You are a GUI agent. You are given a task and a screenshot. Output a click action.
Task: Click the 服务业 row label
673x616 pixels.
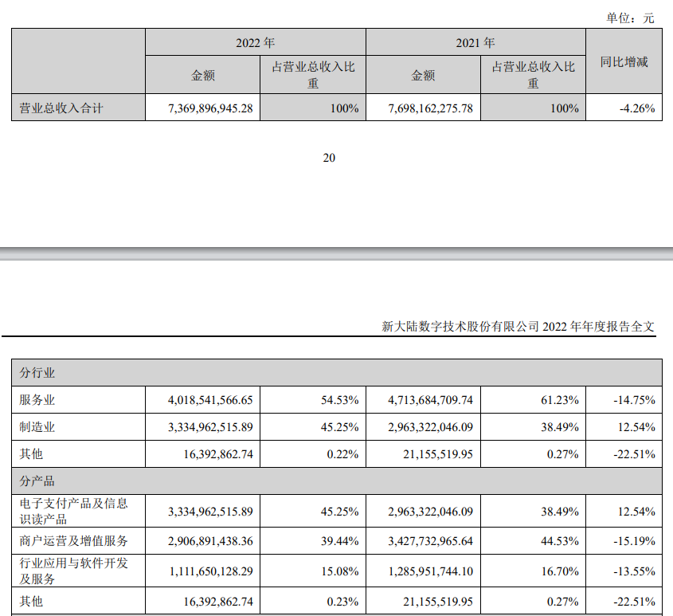(37, 399)
